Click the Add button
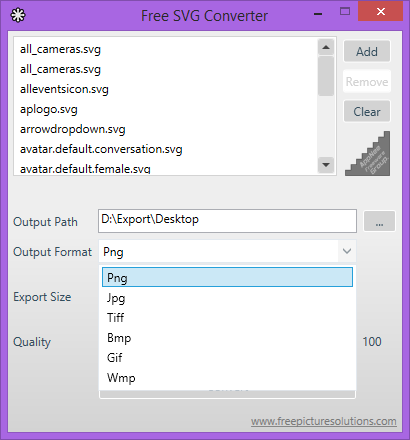Screen dimensions: 410x440 [367, 51]
